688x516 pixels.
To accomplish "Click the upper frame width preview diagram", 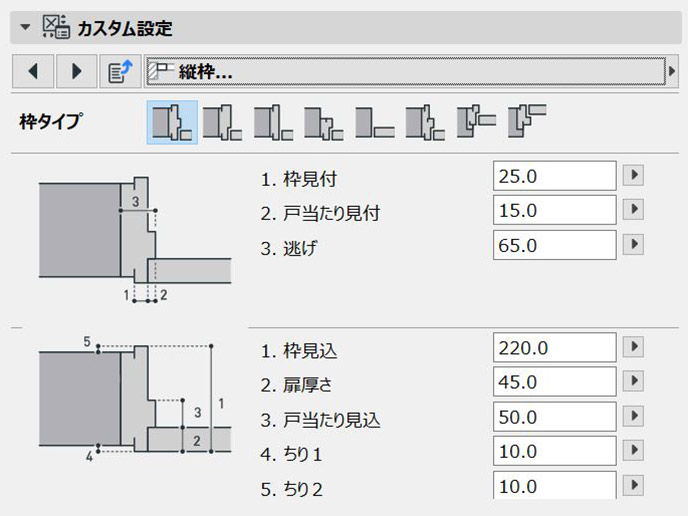I will [135, 239].
